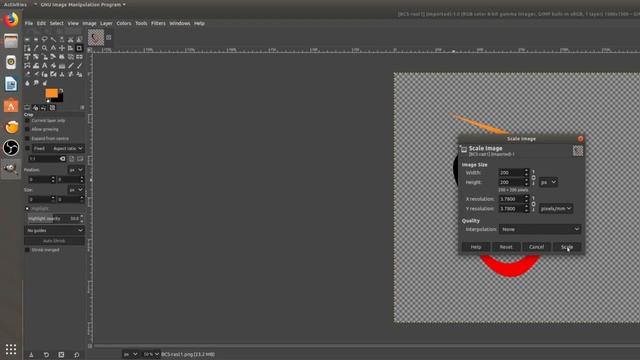Reset colors to default black and white

tap(48, 101)
